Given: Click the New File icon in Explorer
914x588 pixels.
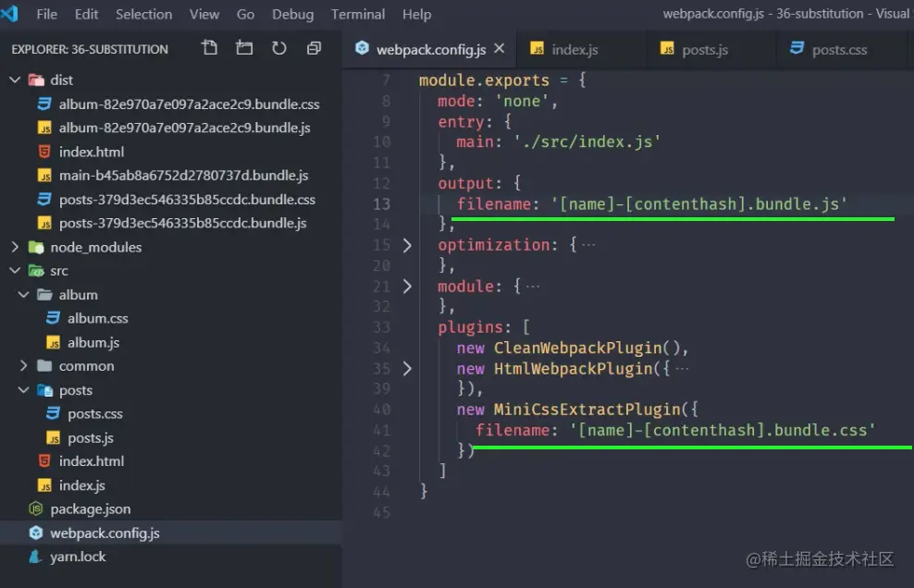Looking at the screenshot, I should point(209,48).
